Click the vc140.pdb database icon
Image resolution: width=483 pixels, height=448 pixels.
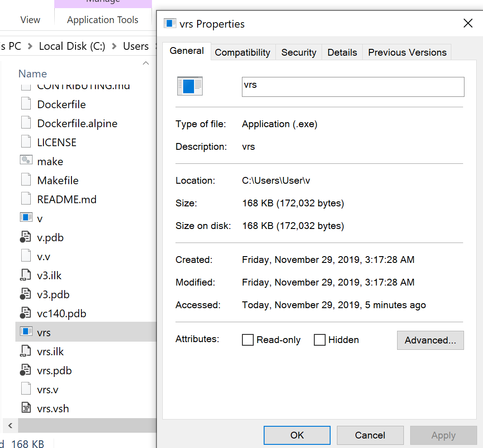pyautogui.click(x=26, y=313)
